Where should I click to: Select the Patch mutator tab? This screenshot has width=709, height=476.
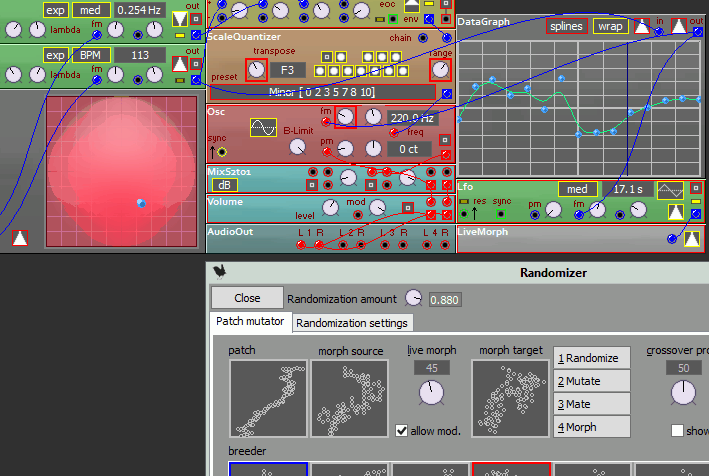pyautogui.click(x=252, y=322)
